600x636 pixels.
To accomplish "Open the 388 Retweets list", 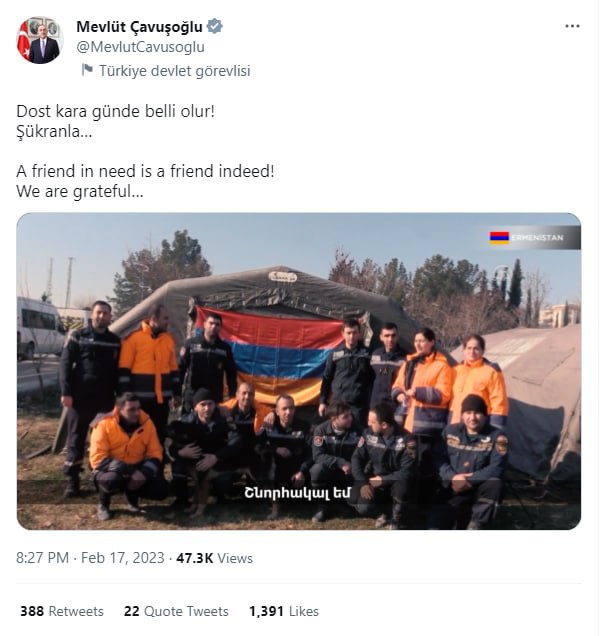I will [x=62, y=611].
